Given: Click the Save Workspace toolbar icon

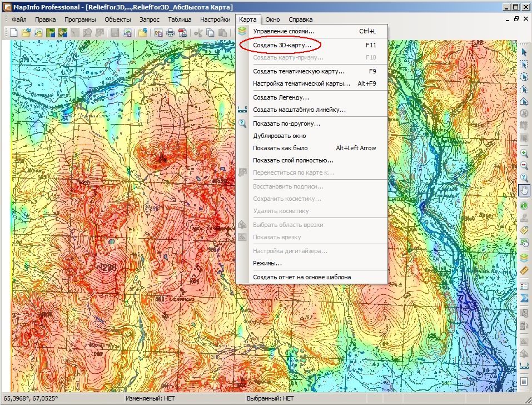Looking at the screenshot, I should [127, 33].
